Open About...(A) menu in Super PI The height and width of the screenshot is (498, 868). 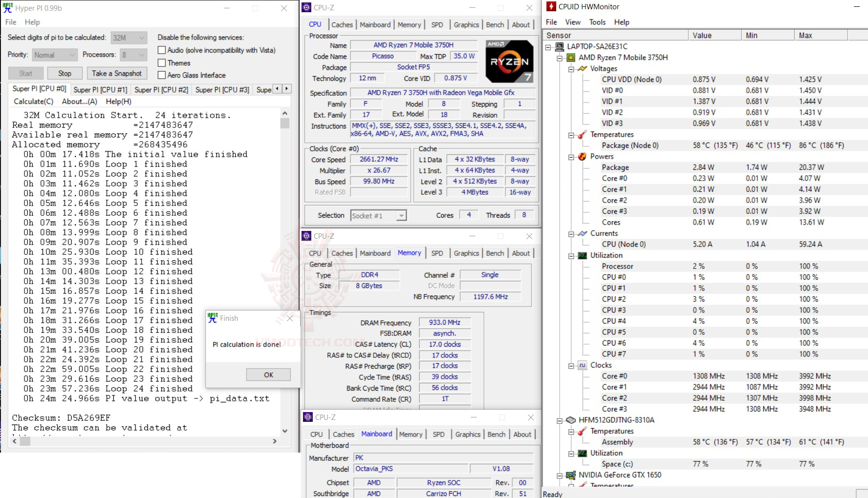coord(80,102)
